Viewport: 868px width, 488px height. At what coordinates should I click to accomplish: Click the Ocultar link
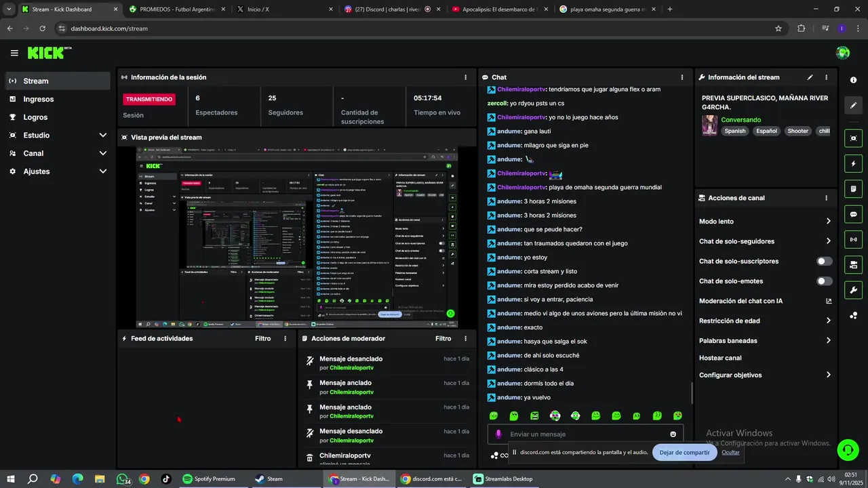click(x=730, y=452)
